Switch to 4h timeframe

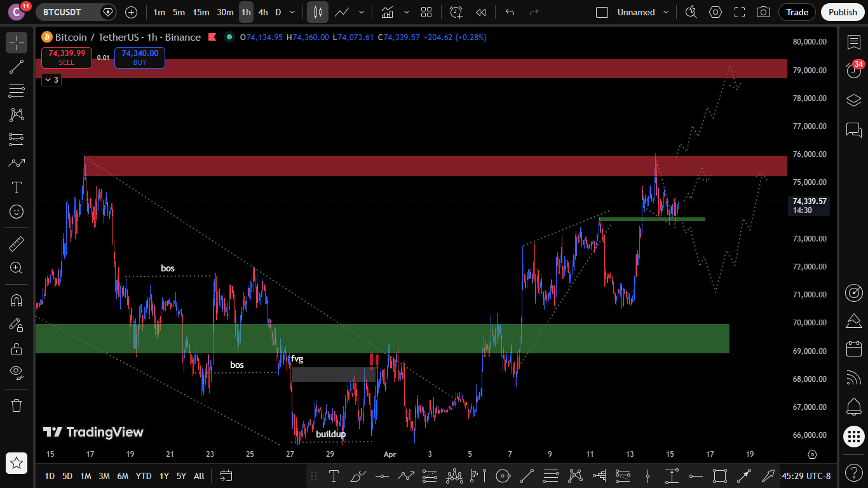click(263, 12)
